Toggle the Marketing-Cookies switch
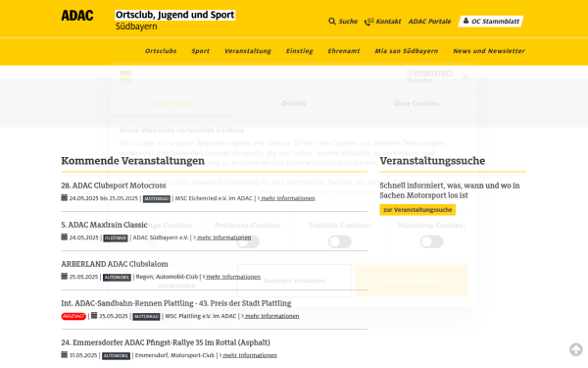The image size is (588, 368). [431, 241]
